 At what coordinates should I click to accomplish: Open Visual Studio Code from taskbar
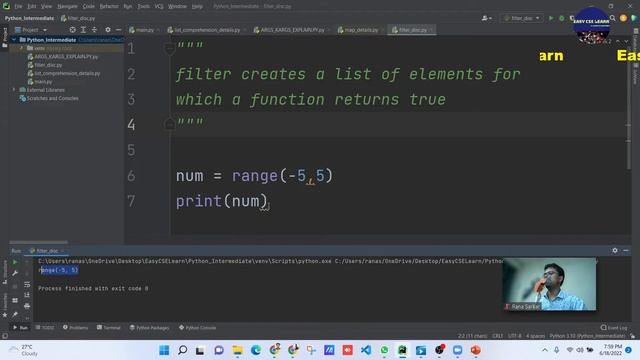coord(366,350)
